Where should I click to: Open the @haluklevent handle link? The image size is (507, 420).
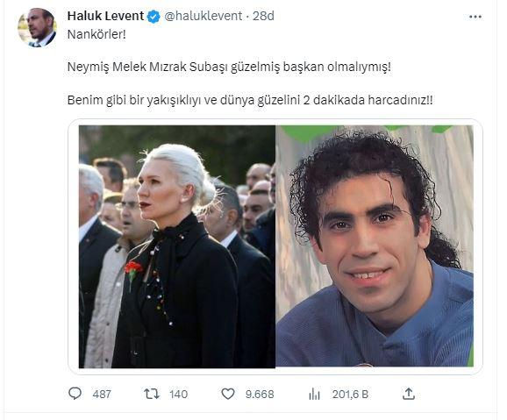204,16
